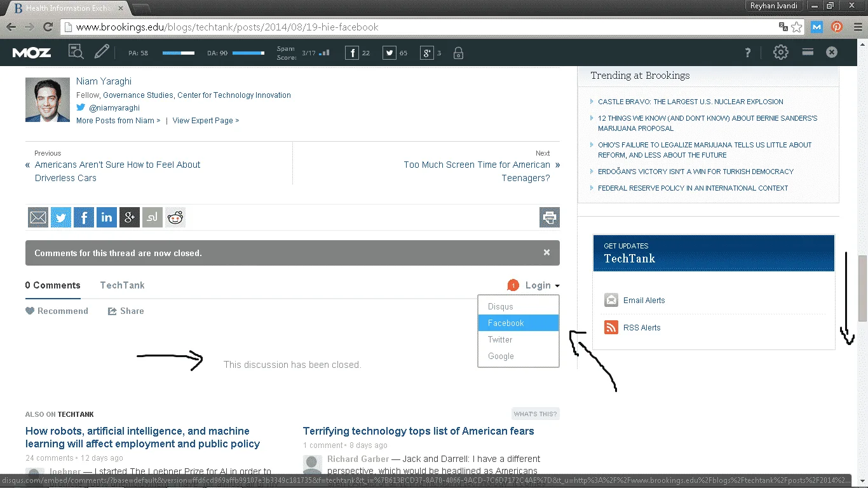Screen dimensions: 868x488
Task: Choose Twitter in login menu
Action: click(x=519, y=339)
